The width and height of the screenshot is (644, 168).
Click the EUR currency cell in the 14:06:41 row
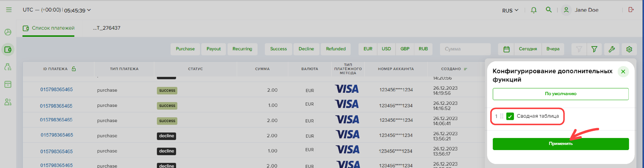click(309, 121)
